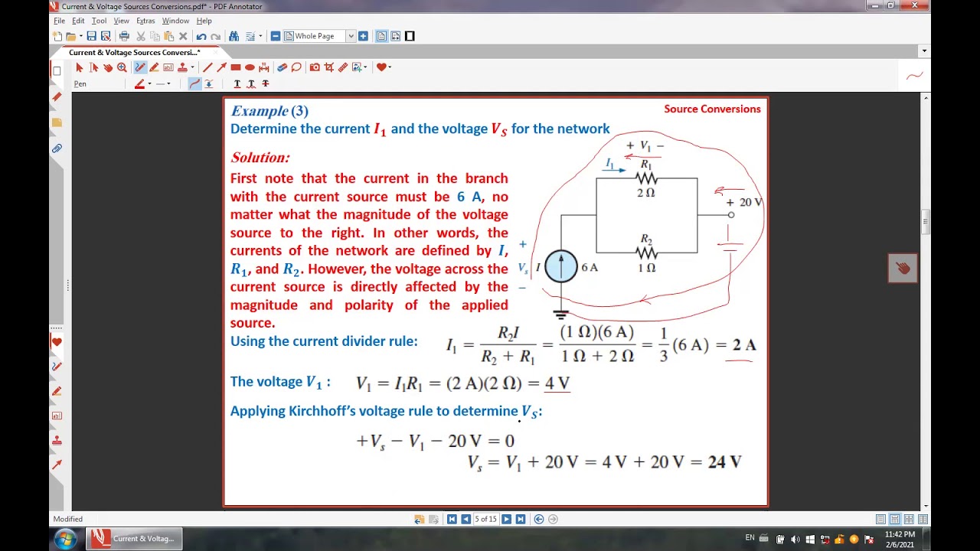This screenshot has height=551, width=980.
Task: Expand the pen color dropdown arrow
Action: (x=149, y=83)
